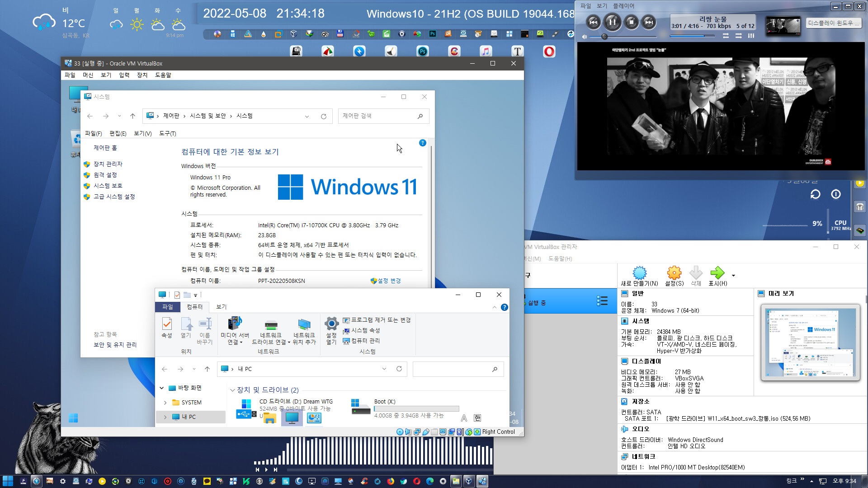The width and height of the screenshot is (868, 488).
Task: Open 도구(T) menu in system window
Action: [167, 133]
